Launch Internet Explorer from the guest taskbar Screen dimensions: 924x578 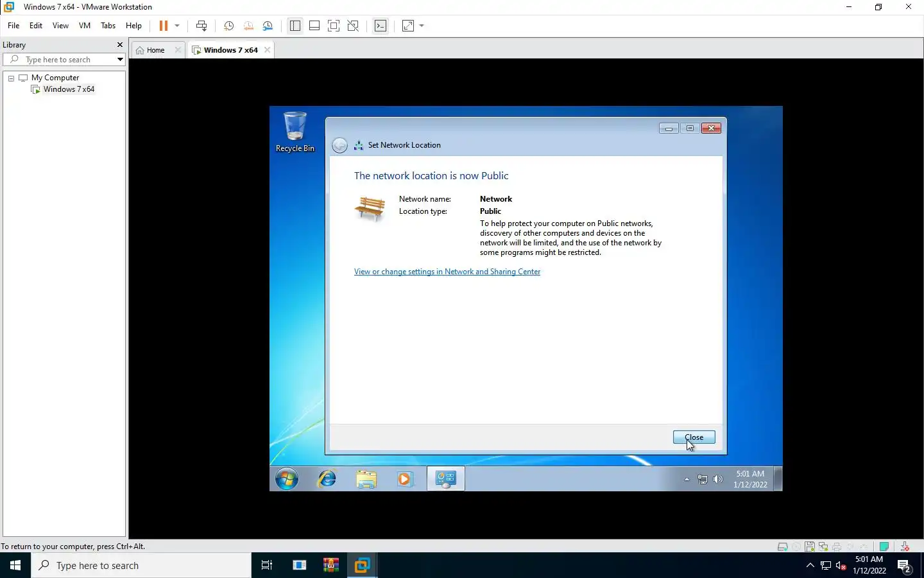327,478
